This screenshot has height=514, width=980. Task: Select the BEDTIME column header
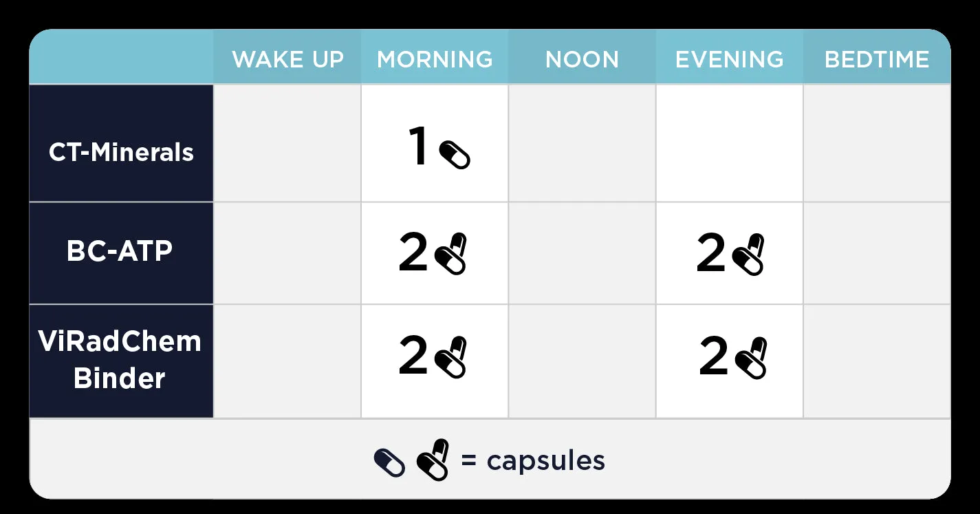click(x=877, y=59)
